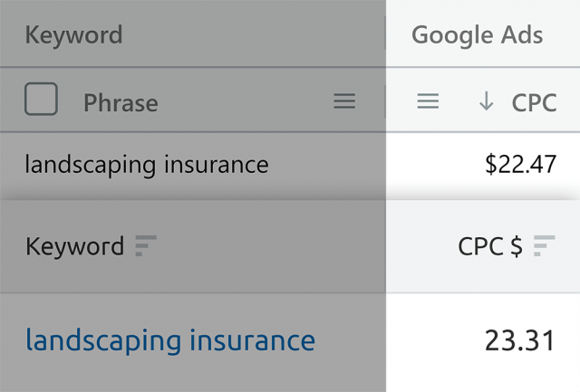Click the CPC header label under Google Ads
The image size is (580, 392).
click(534, 103)
